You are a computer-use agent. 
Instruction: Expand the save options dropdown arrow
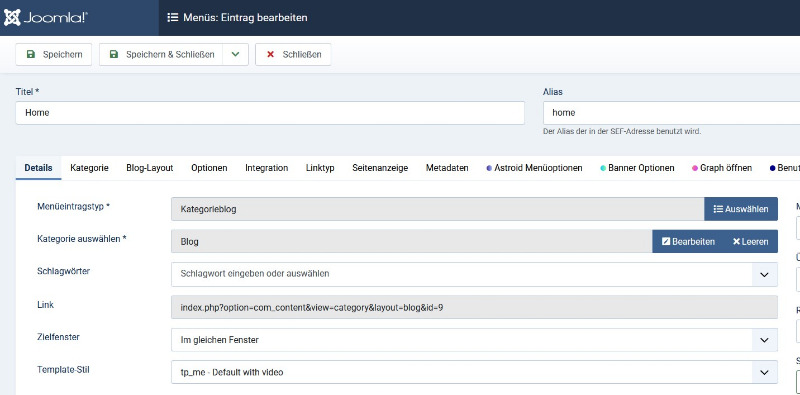click(235, 55)
